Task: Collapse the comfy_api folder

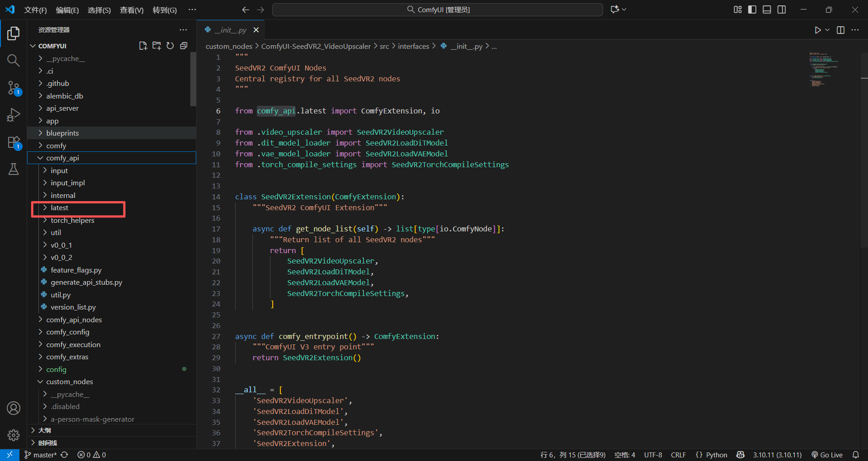Action: coord(112,158)
